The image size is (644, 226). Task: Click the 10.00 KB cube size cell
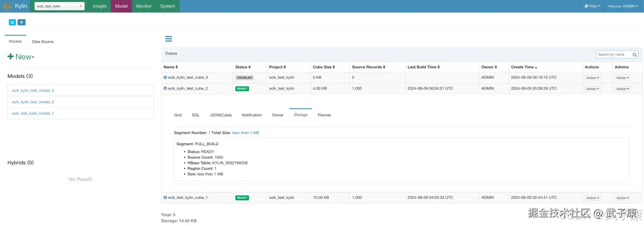[321, 198]
